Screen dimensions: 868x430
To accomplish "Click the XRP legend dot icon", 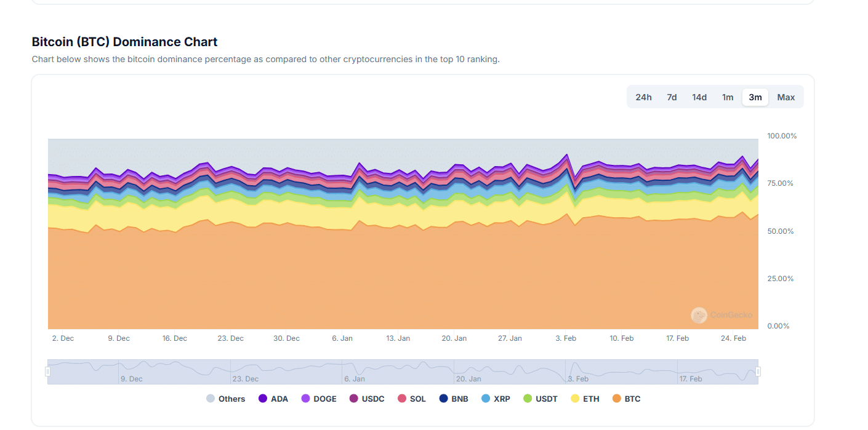I will click(486, 399).
